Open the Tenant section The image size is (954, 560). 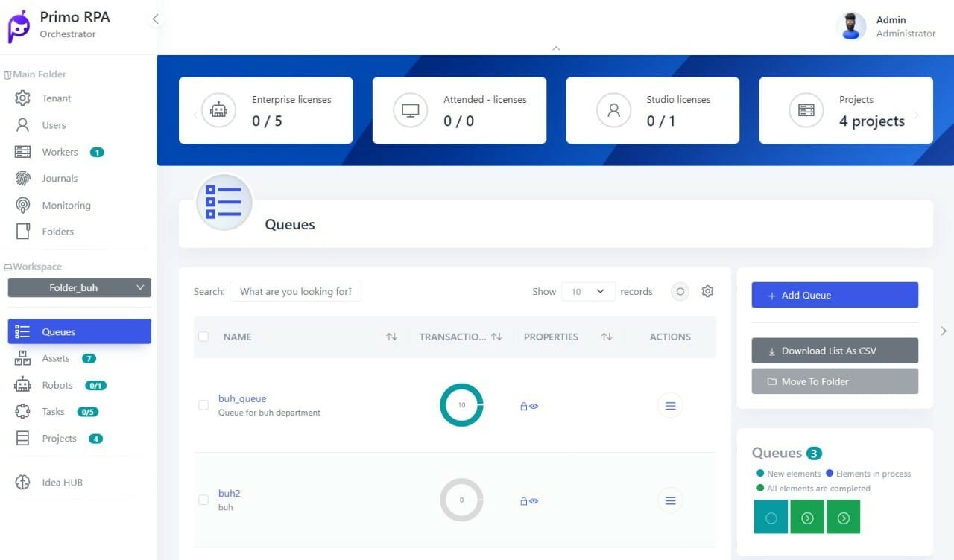pyautogui.click(x=56, y=98)
